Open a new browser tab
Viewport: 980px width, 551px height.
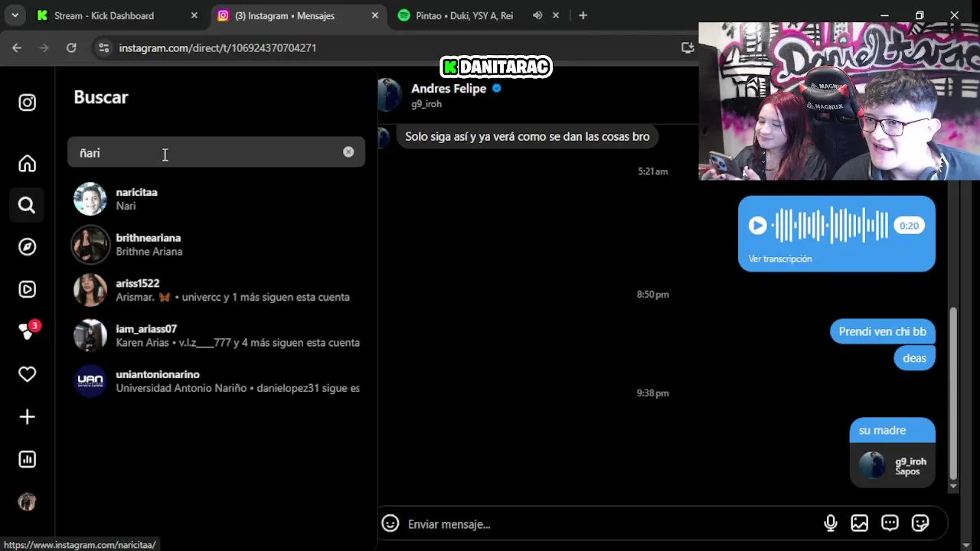click(583, 15)
